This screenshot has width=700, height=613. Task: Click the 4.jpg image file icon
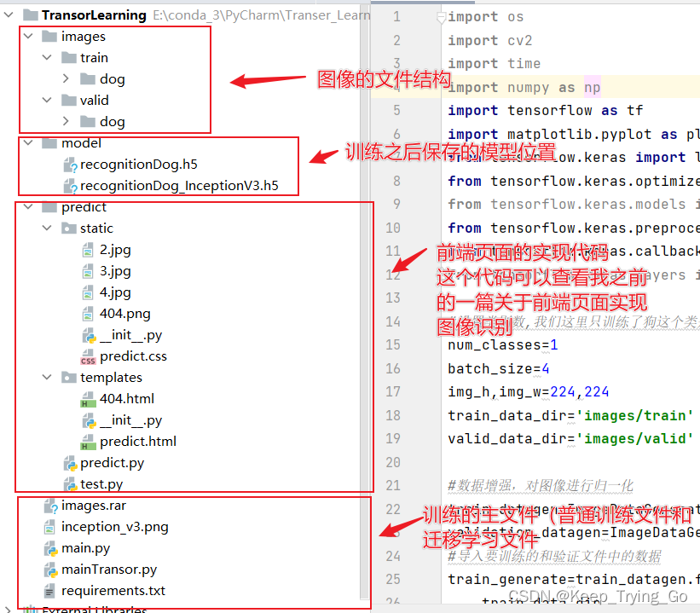click(x=88, y=292)
